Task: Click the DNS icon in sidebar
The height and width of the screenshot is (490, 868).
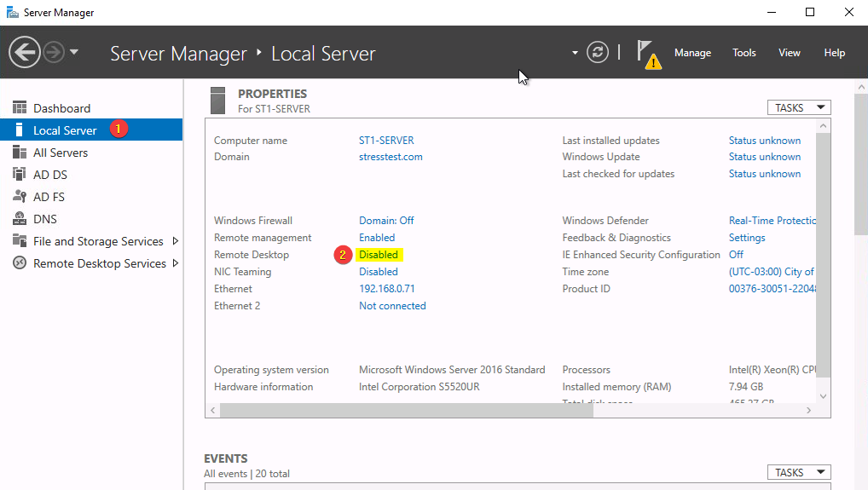Action: (20, 218)
